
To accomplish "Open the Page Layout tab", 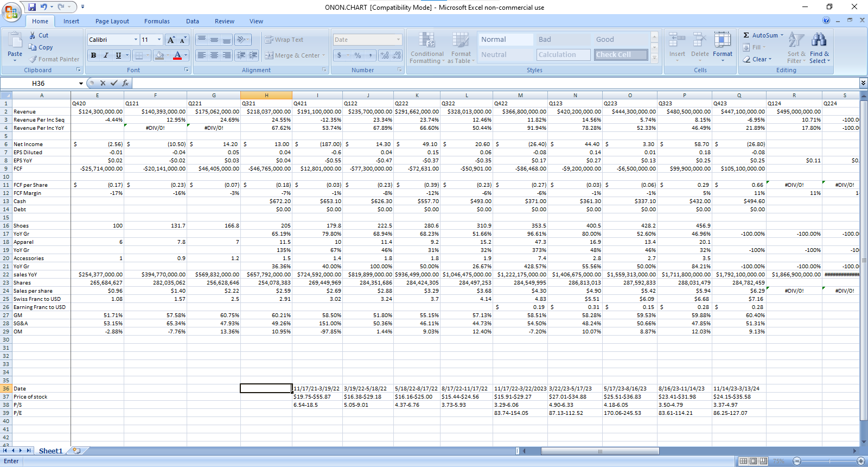I will 112,21.
